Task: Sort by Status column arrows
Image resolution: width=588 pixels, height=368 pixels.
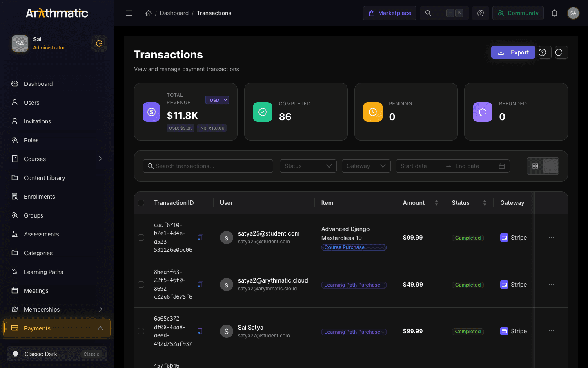Action: click(485, 203)
